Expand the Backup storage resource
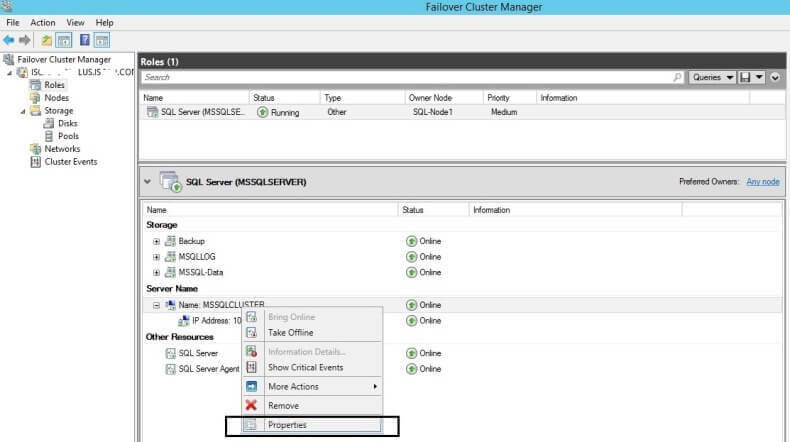The height and width of the screenshot is (442, 790). tap(156, 241)
